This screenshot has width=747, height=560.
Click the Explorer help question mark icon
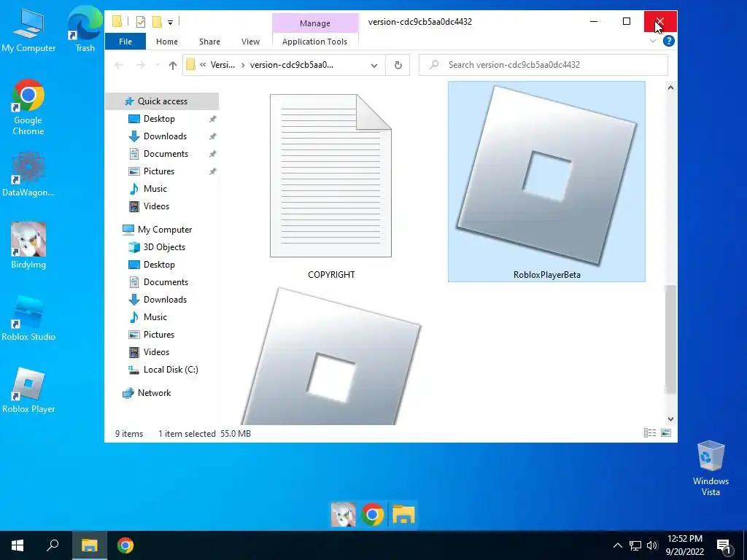[x=668, y=42]
